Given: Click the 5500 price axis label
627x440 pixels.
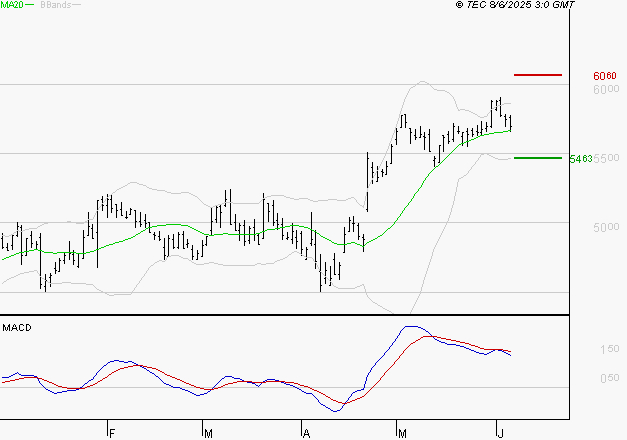Looking at the screenshot, I should (x=605, y=159).
